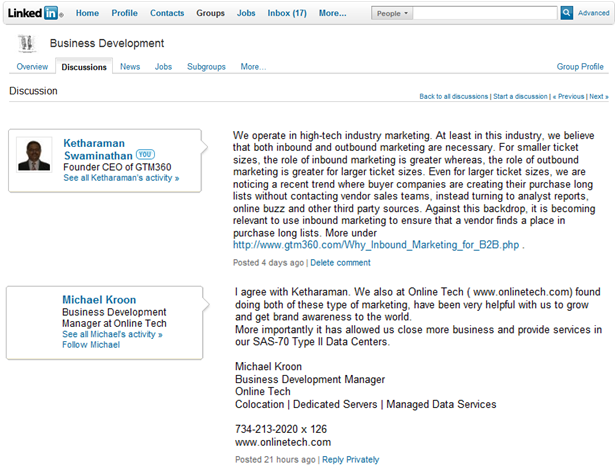
Task: Click the Discussion section heading
Action: [x=33, y=91]
